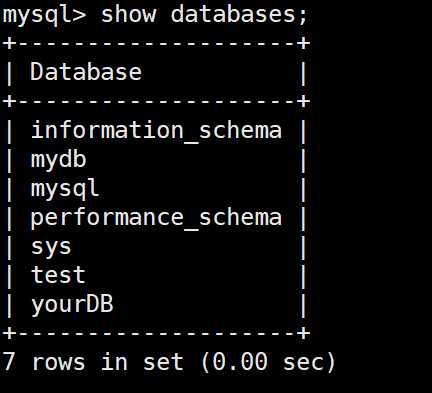Click the mysql> prompt
This screenshot has height=393, width=432.
[44, 16]
